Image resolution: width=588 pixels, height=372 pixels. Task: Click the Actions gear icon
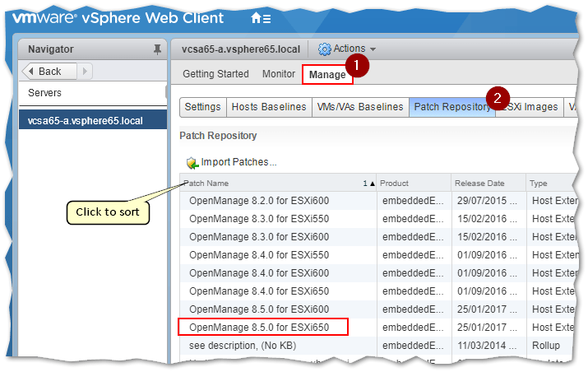pos(324,49)
